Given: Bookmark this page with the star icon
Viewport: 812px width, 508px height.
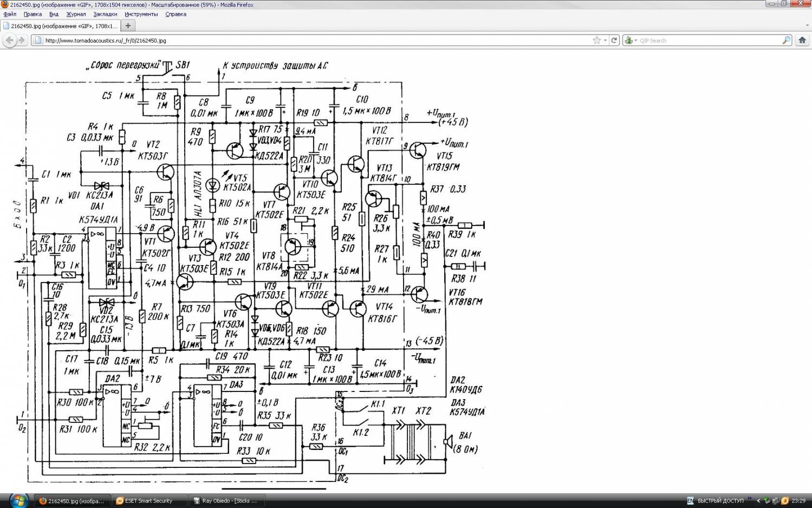Looking at the screenshot, I should (596, 40).
